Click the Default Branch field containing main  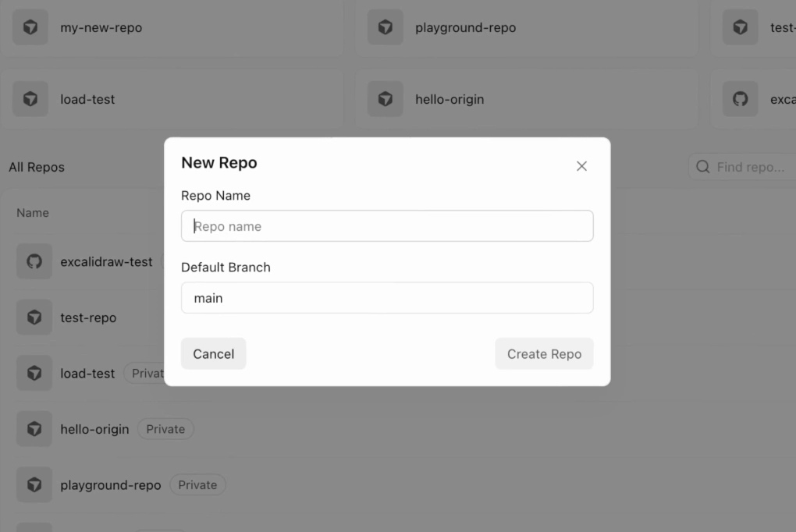387,297
